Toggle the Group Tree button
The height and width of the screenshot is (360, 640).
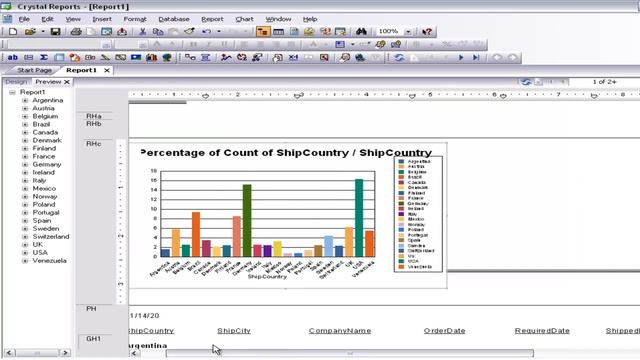(x=263, y=31)
